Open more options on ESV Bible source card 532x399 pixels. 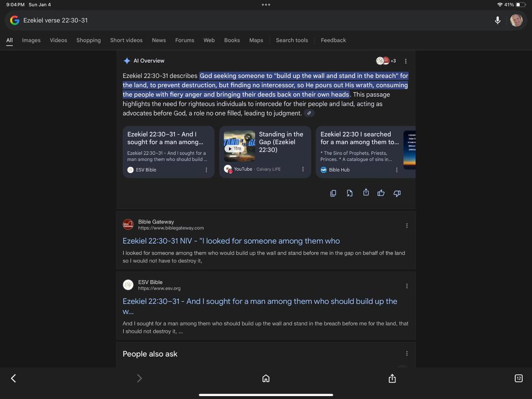point(206,170)
